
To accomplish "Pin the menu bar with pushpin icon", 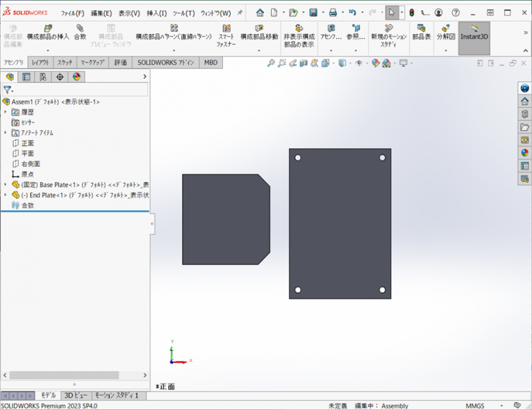I will click(240, 13).
